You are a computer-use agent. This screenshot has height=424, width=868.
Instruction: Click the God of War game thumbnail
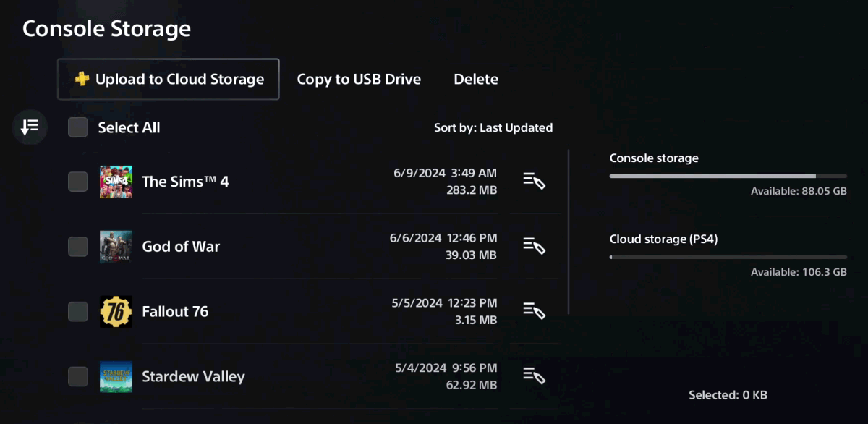[116, 247]
